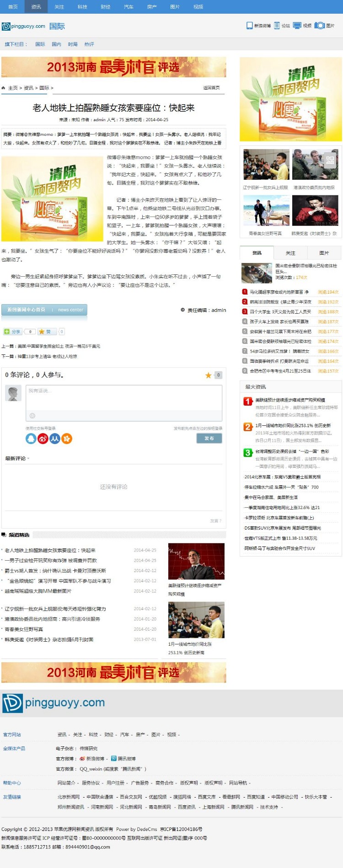Click the 新浪微博 tablet icon in header
The image size is (343, 868).
[x=249, y=26]
